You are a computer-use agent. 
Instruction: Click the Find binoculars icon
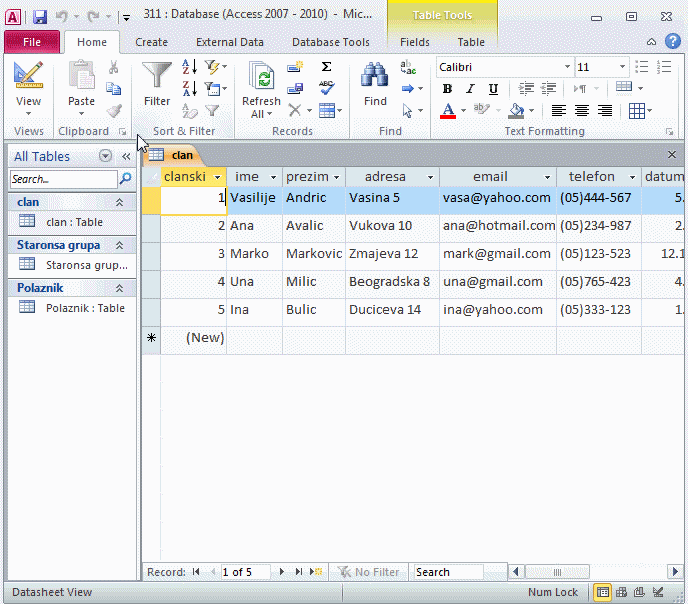tap(375, 78)
